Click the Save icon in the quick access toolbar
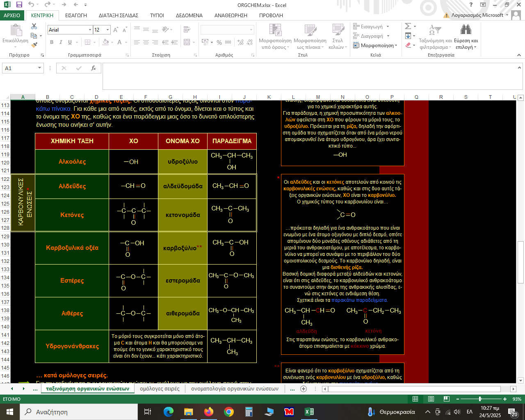This screenshot has width=525, height=420. coord(19,5)
